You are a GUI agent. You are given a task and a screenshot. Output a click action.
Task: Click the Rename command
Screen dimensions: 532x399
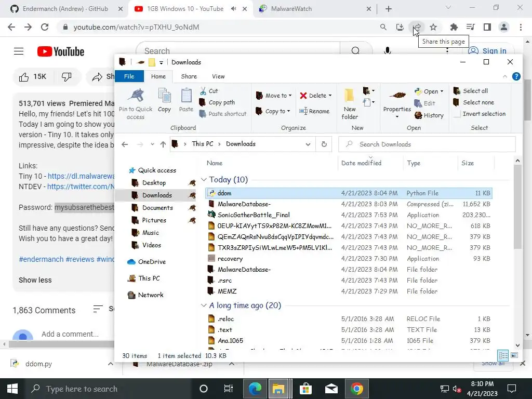click(314, 111)
